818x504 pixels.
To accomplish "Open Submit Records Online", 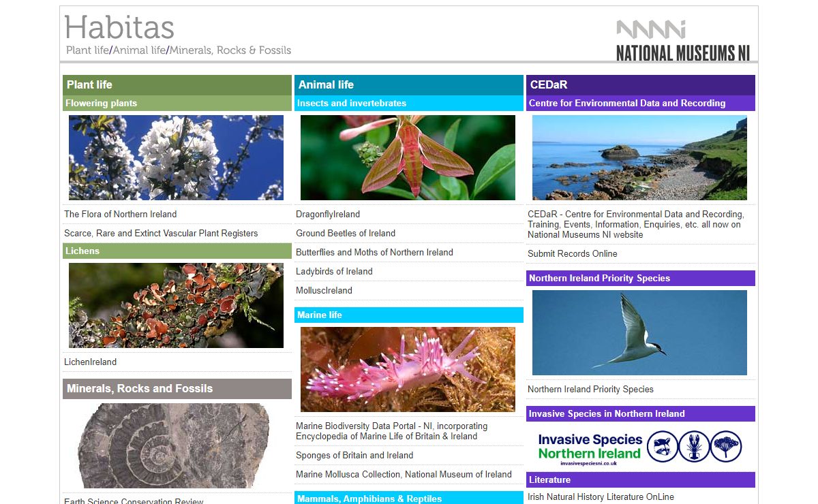I will 573,253.
